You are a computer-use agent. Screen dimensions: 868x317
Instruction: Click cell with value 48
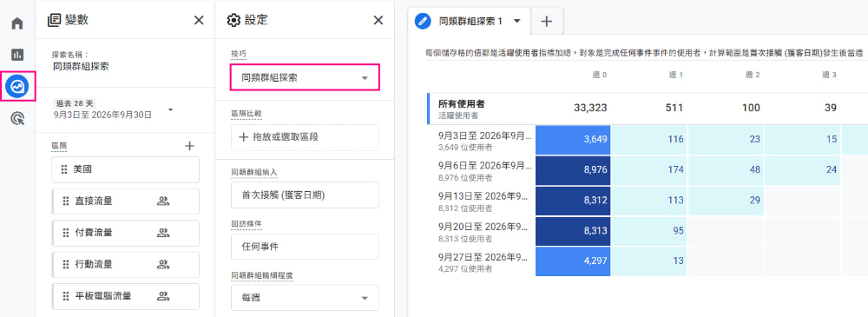(727, 169)
